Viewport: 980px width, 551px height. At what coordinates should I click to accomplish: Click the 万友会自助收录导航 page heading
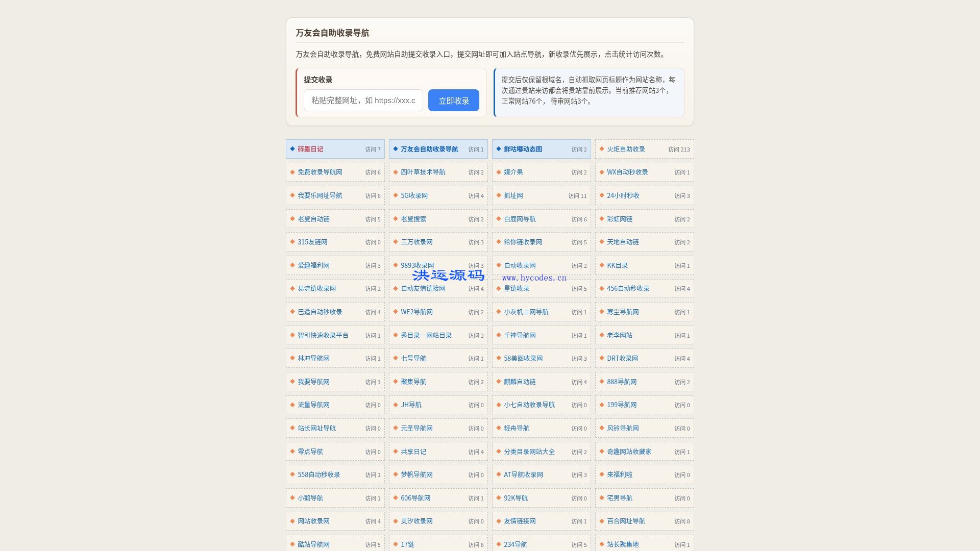coord(332,33)
